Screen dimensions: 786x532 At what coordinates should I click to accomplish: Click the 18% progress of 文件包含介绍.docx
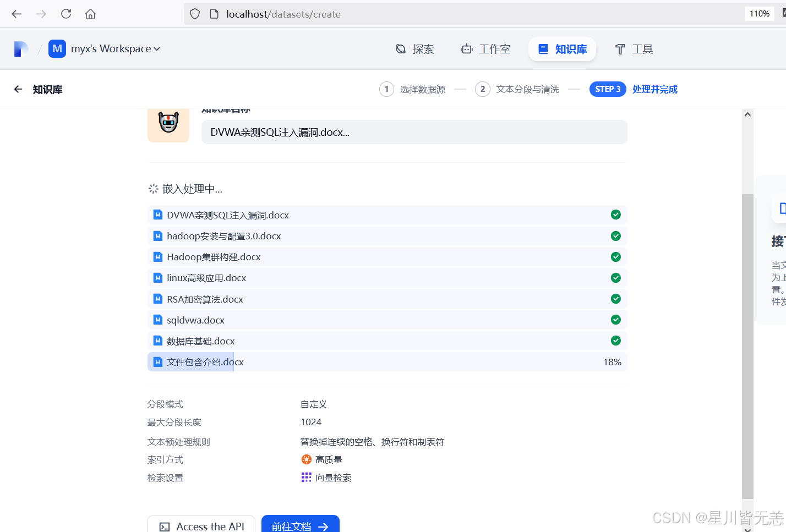(x=612, y=362)
